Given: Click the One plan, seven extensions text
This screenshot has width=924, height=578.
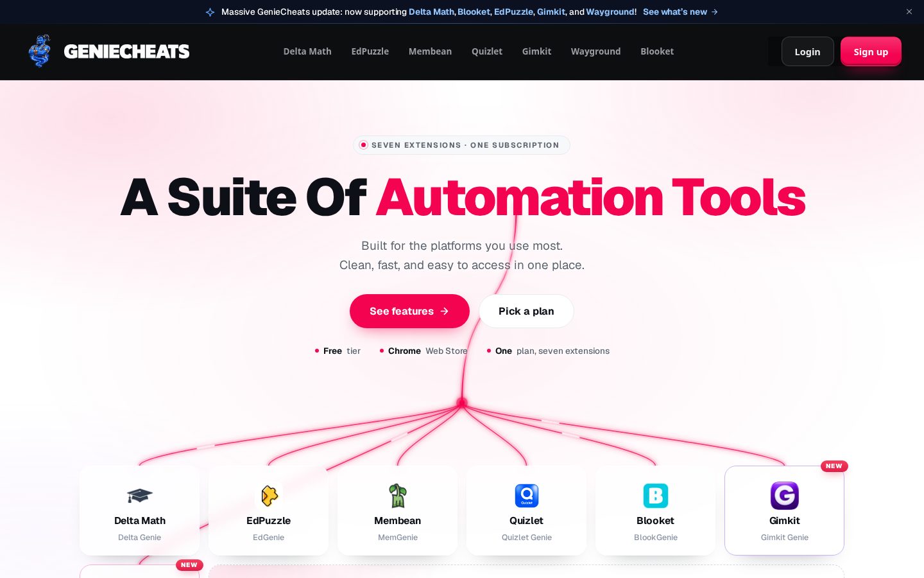Looking at the screenshot, I should tap(552, 351).
